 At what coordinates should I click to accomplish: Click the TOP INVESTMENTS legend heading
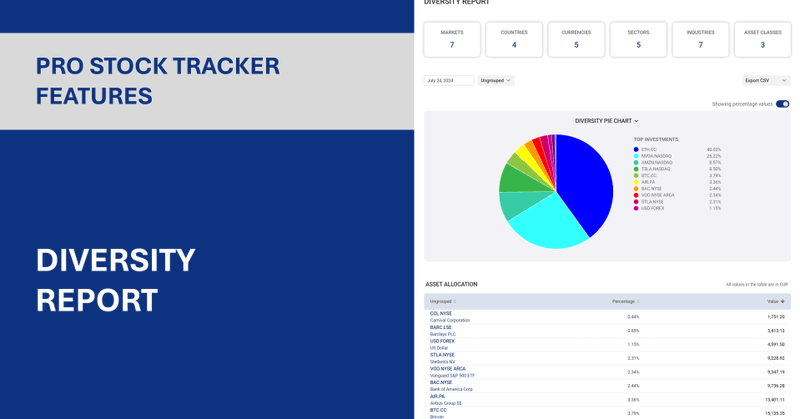click(656, 139)
